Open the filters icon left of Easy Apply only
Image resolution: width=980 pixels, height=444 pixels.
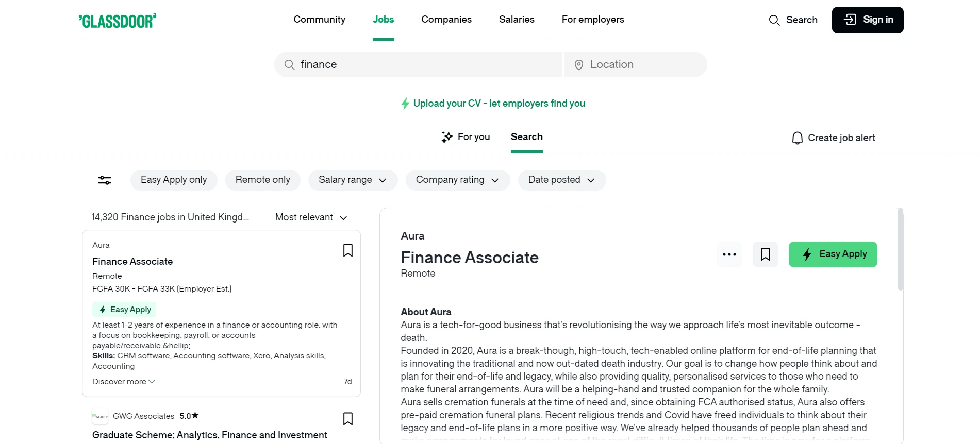[104, 180]
